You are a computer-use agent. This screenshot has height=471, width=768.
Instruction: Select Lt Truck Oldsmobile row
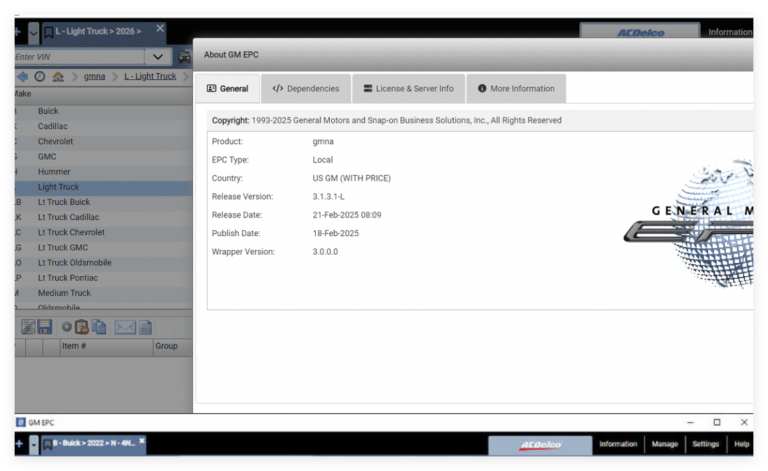point(103,263)
